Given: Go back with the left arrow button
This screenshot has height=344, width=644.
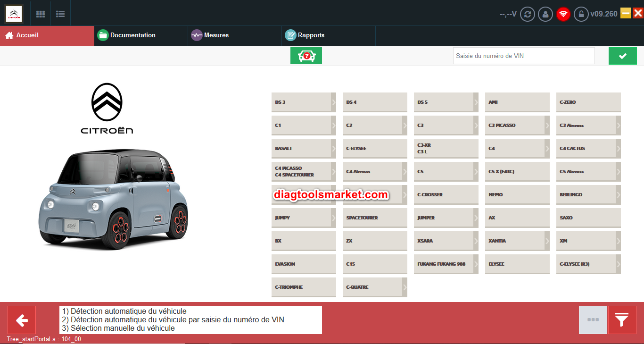Looking at the screenshot, I should (22, 320).
